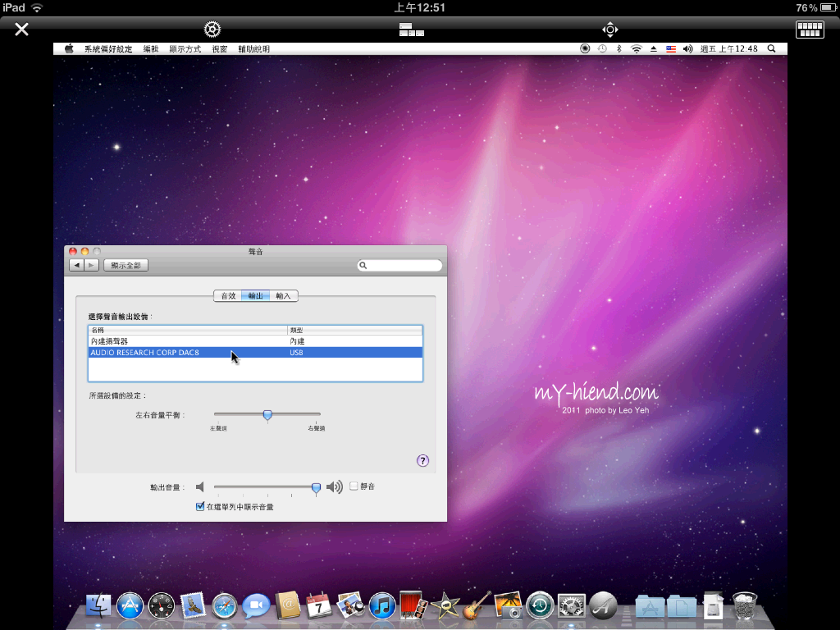Screen dimensions: 840x630
Task: Open Finder from the Dock
Action: [x=98, y=606]
